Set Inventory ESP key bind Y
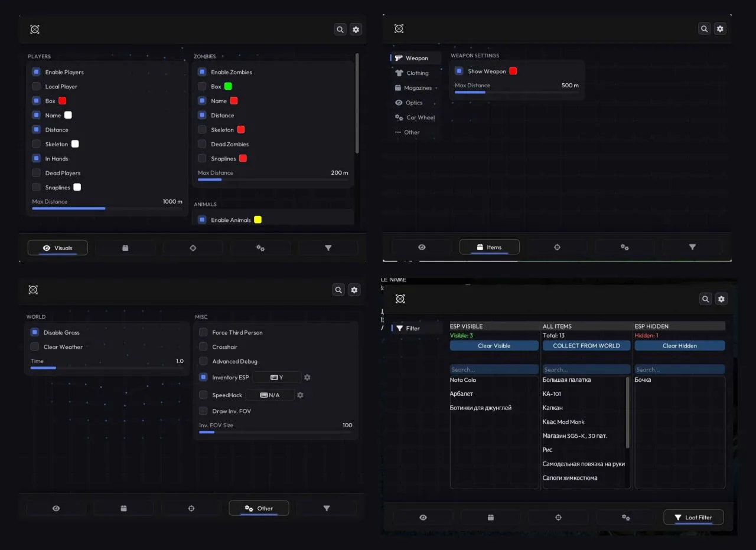 click(x=276, y=377)
